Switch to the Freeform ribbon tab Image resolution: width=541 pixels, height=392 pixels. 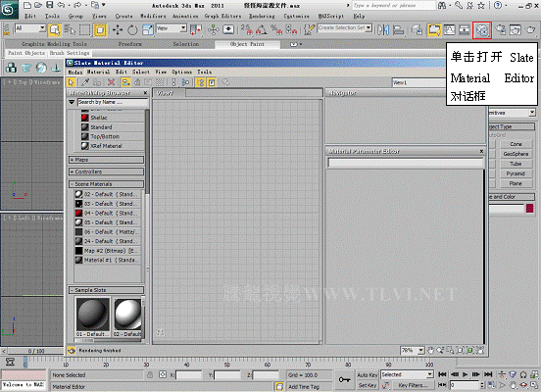click(x=129, y=44)
